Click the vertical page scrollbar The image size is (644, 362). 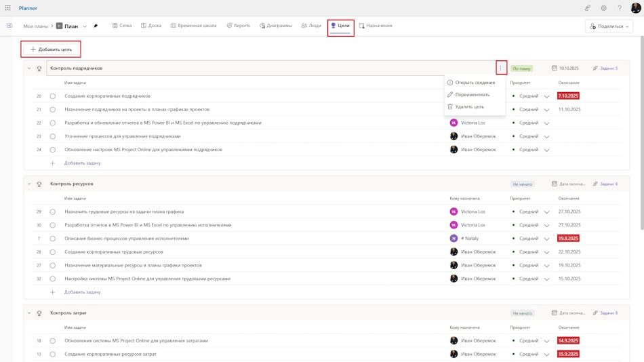click(642, 132)
